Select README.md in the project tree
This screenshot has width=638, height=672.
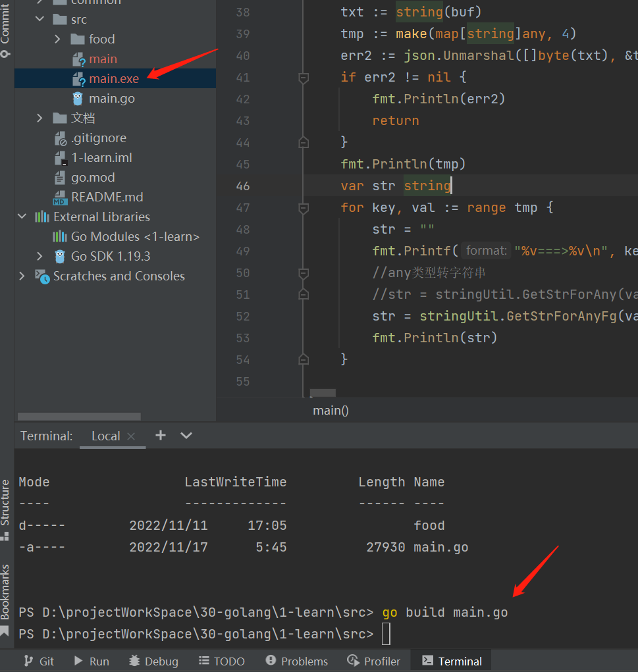tap(107, 196)
